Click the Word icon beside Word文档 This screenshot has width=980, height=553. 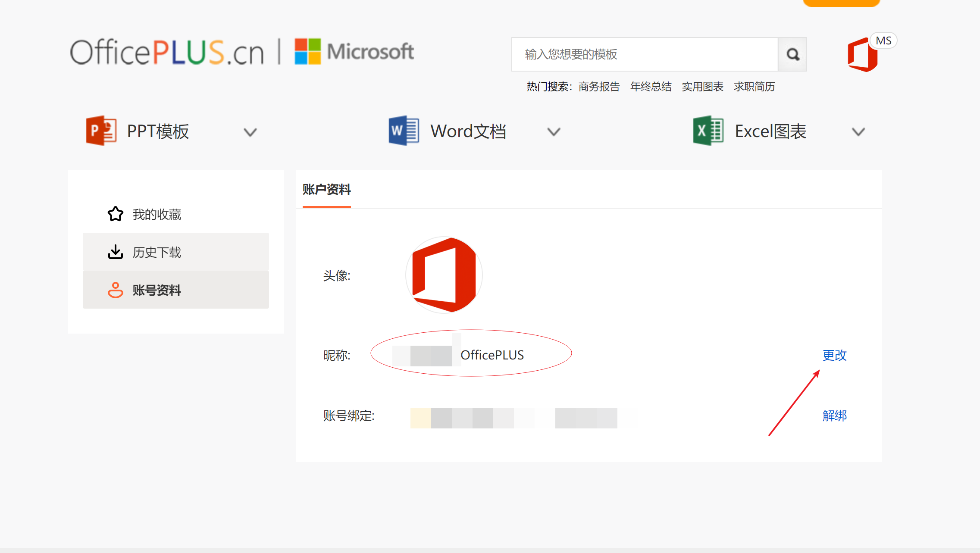[404, 131]
